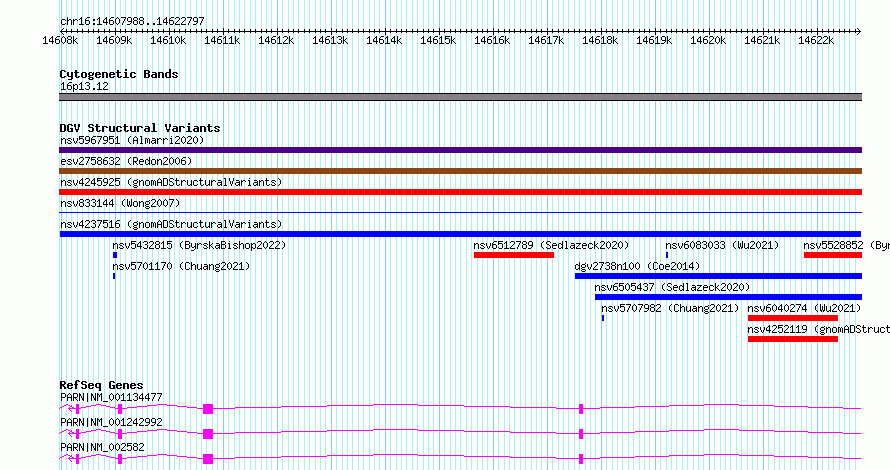Click the red nsv4252119 variant bar
Image resolution: width=890 pixels, height=470 pixels.
coord(793,339)
